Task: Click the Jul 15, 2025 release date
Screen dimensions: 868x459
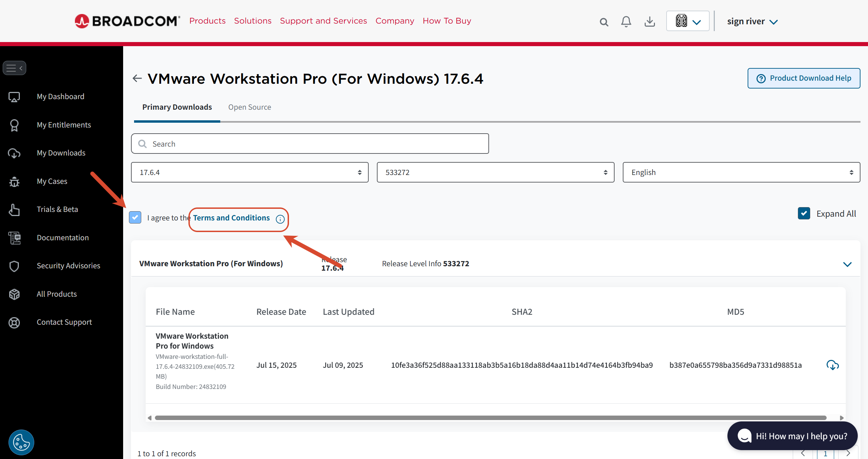Action: coord(277,365)
